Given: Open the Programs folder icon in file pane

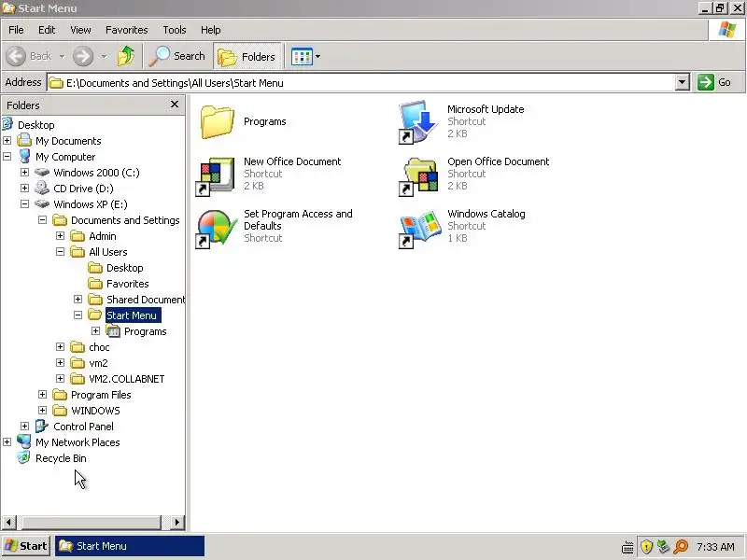Looking at the screenshot, I should [218, 122].
